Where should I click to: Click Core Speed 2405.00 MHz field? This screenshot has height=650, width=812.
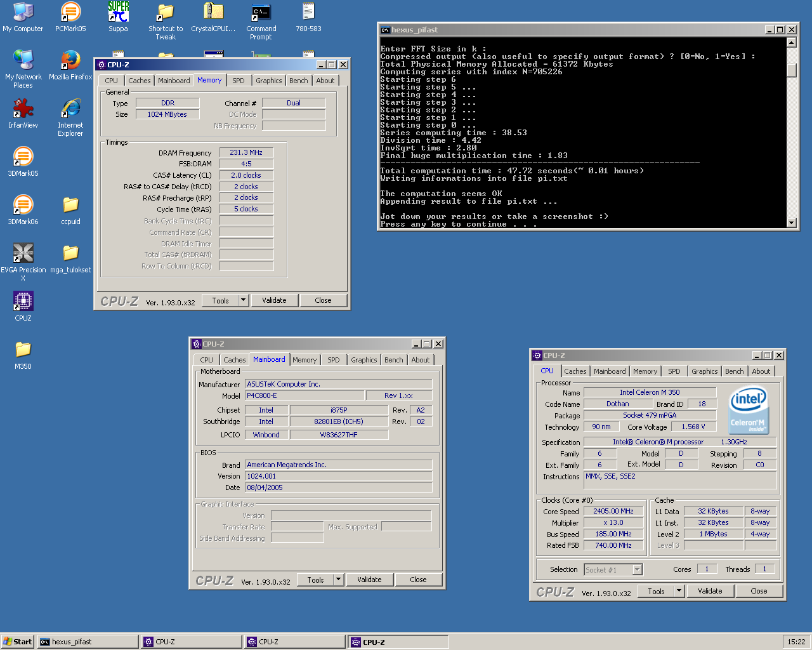tap(613, 511)
